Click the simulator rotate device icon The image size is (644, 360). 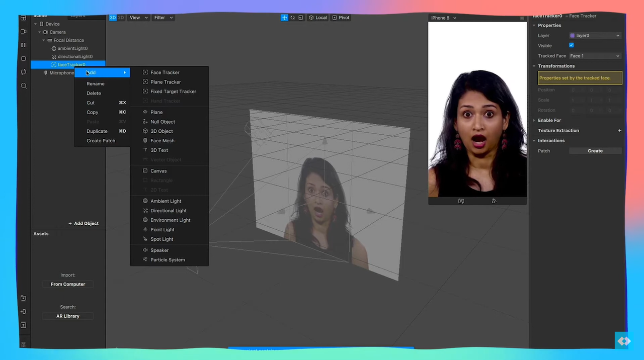coord(494,201)
